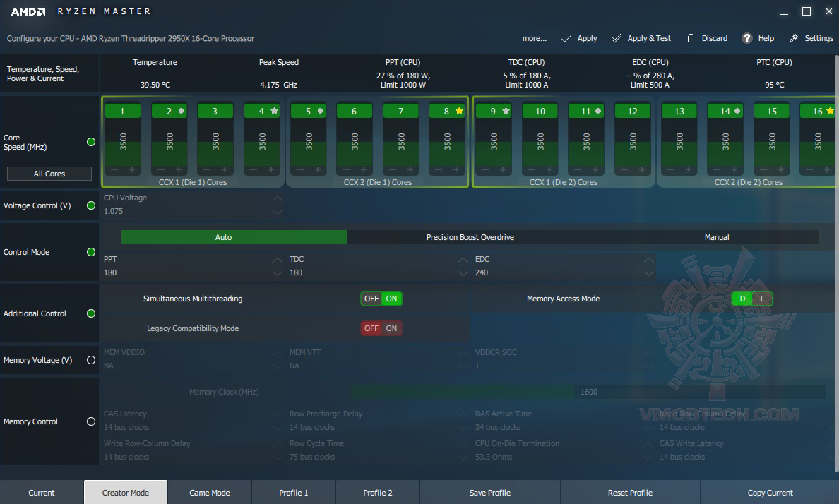Open Help question mark icon
This screenshot has height=504, width=839.
pos(747,39)
